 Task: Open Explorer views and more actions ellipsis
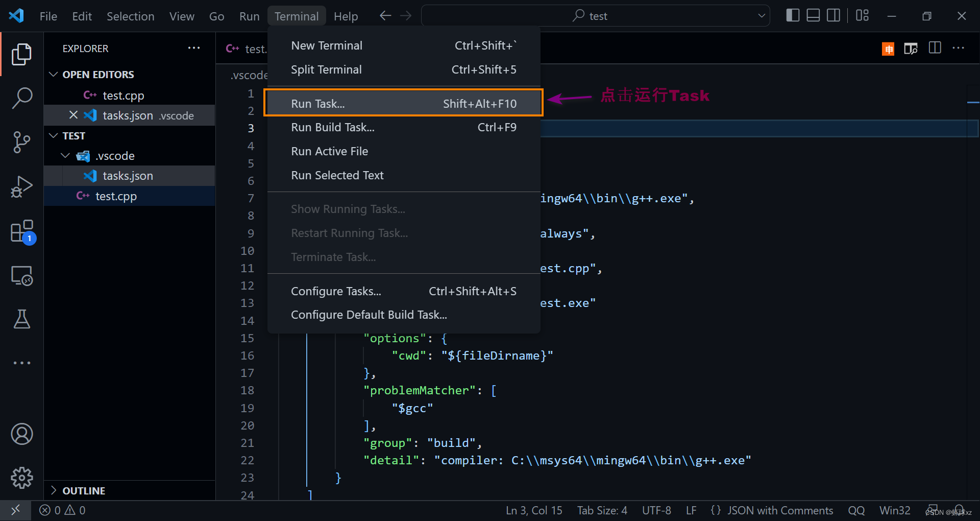point(194,48)
